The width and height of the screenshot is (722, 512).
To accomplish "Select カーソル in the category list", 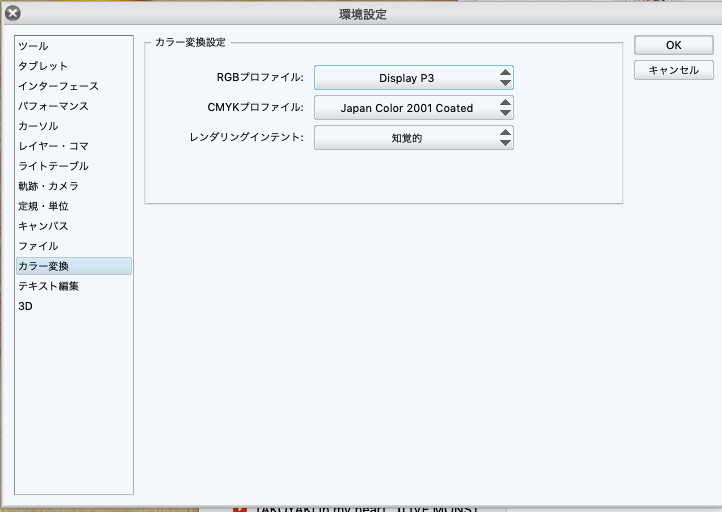I will point(74,126).
